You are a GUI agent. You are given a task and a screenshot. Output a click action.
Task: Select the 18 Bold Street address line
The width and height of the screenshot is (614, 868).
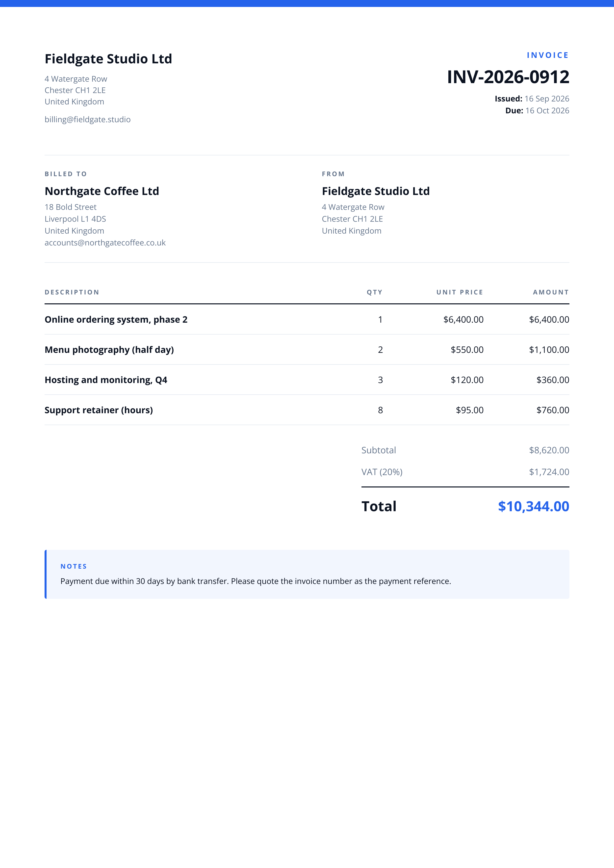point(70,207)
